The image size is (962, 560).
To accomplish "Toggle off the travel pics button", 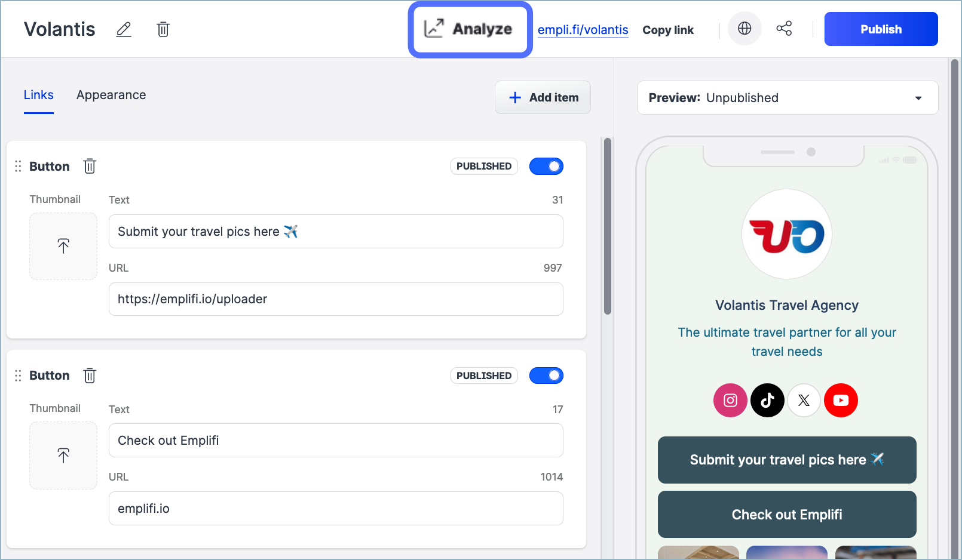I will tap(546, 167).
